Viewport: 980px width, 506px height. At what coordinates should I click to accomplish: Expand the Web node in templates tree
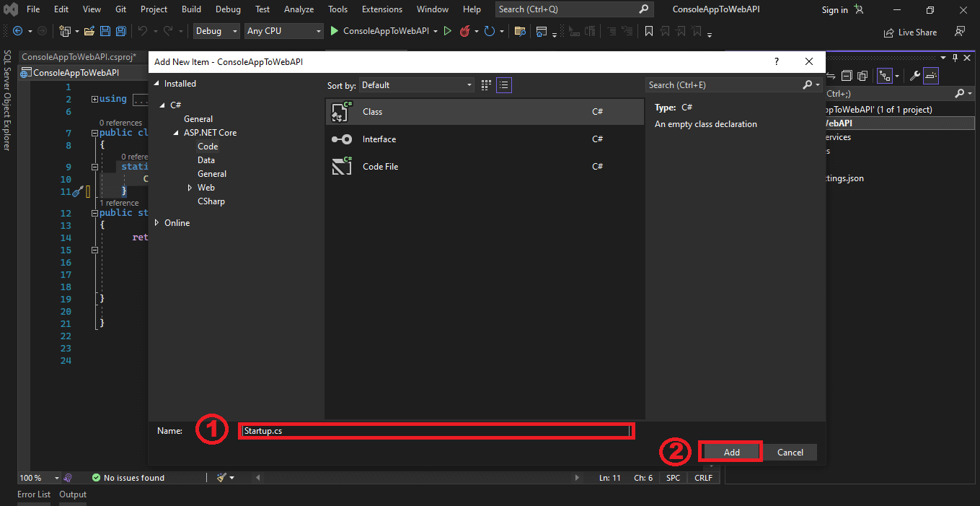[x=190, y=188]
